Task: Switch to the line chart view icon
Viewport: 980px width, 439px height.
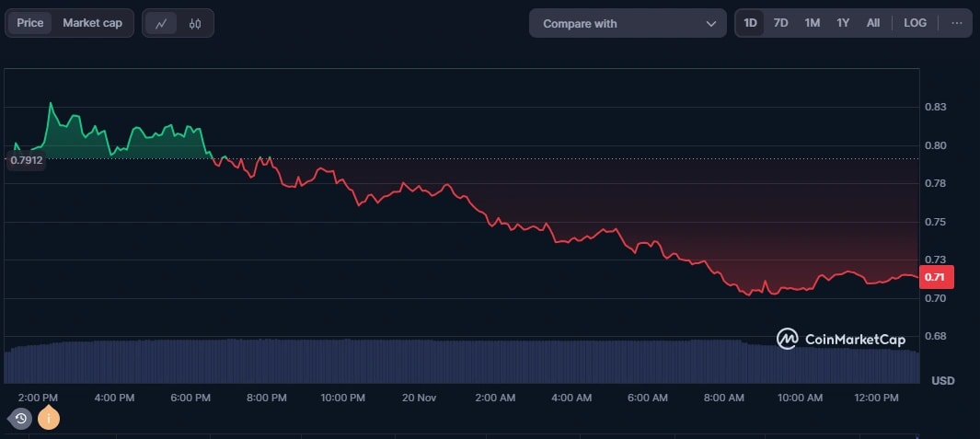Action: point(161,24)
